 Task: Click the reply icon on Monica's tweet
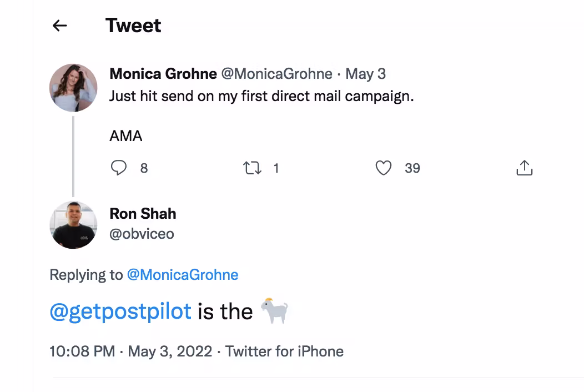tap(119, 168)
